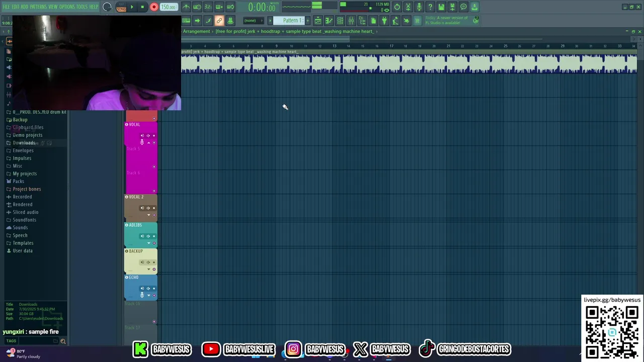Enable overdub recording icon

pos(219,7)
